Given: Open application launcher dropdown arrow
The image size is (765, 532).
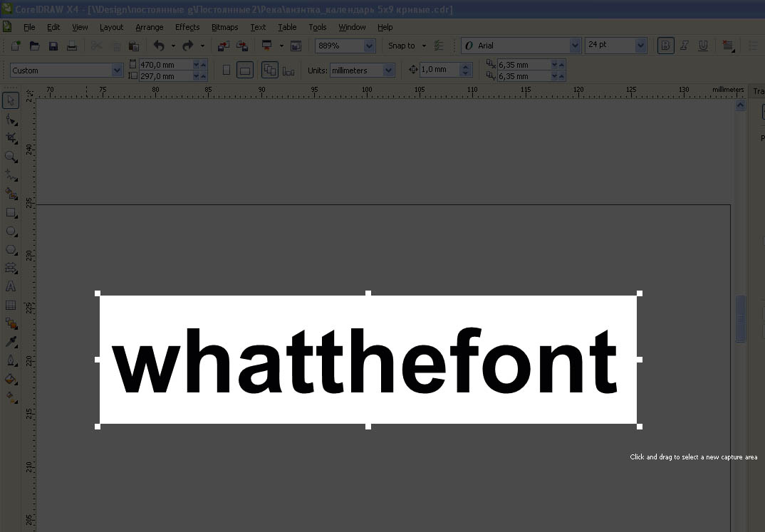Looking at the screenshot, I should click(281, 46).
